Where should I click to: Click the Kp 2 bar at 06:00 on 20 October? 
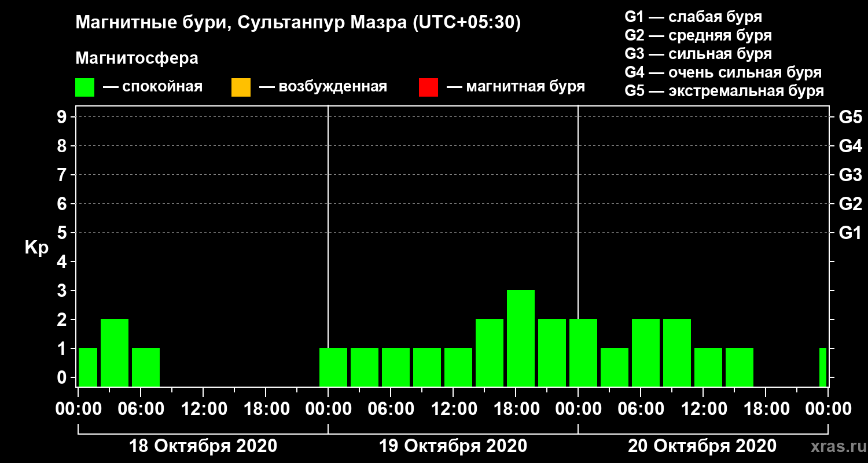point(646,352)
